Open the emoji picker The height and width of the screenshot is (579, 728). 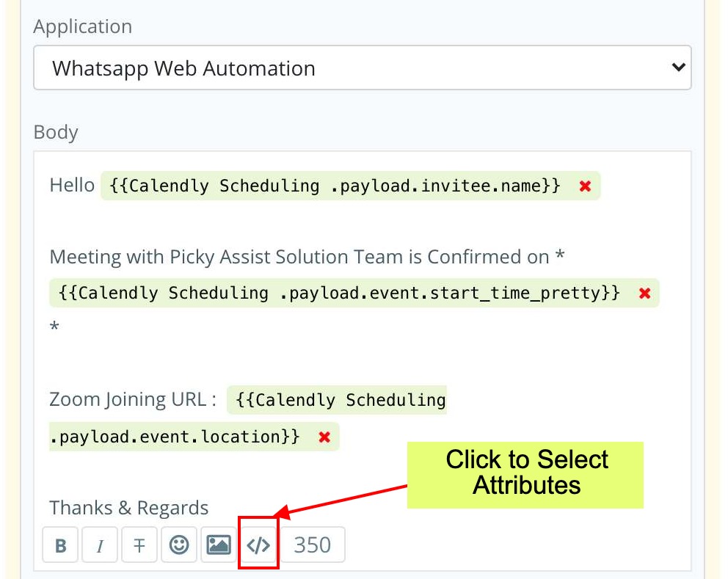179,545
